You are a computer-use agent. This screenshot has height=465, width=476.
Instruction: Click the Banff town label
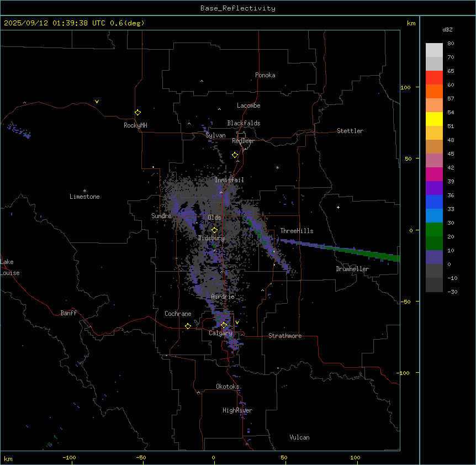(x=68, y=313)
